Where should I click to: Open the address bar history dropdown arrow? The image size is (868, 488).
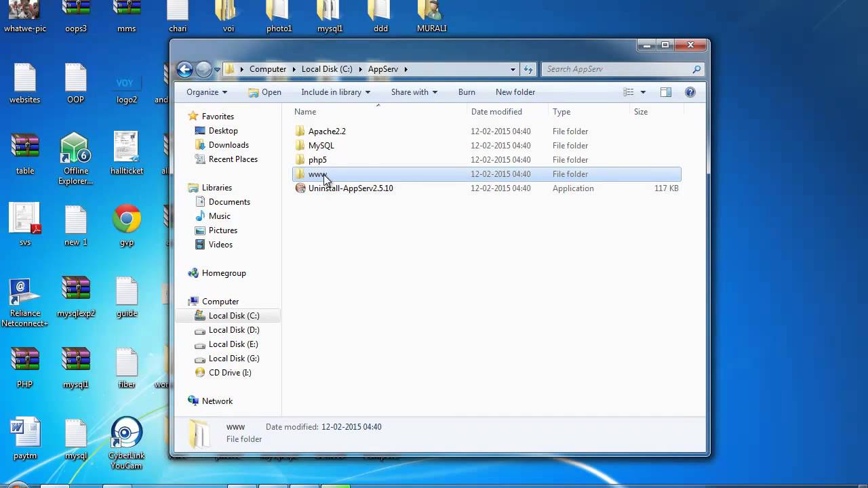click(513, 69)
